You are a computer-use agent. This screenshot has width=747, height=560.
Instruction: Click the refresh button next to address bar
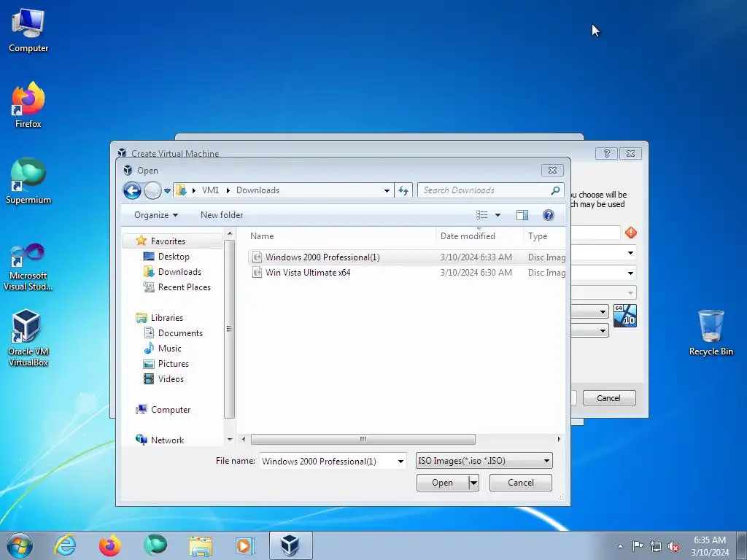tap(403, 190)
